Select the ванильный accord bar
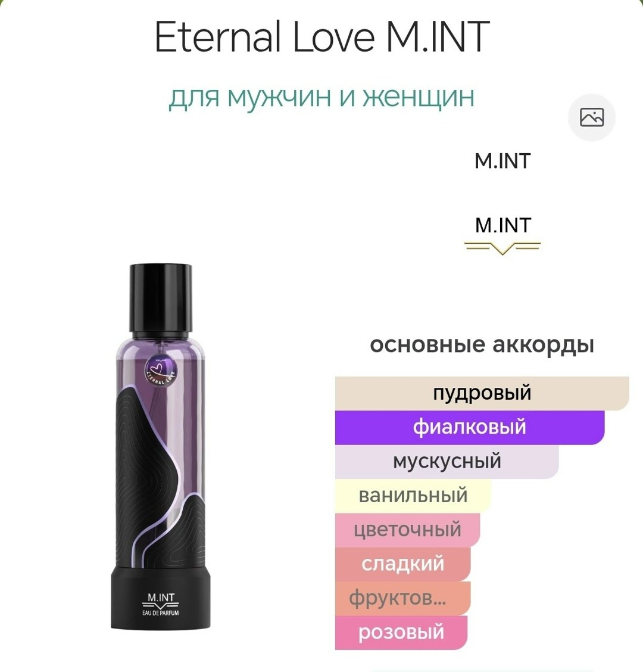 click(413, 496)
